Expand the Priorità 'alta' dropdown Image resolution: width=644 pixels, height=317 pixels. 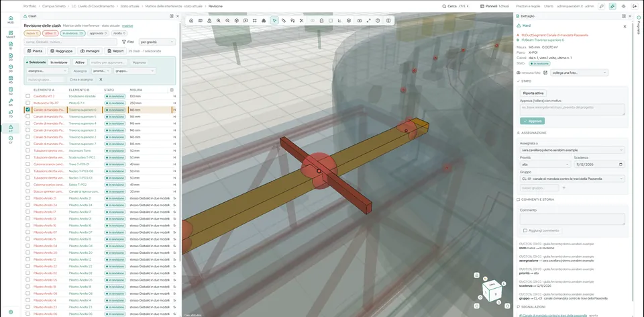[545, 164]
